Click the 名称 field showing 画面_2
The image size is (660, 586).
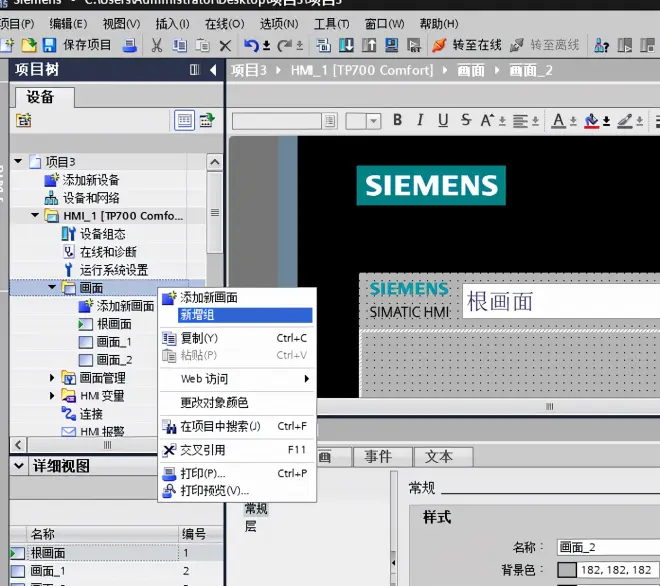(x=608, y=547)
